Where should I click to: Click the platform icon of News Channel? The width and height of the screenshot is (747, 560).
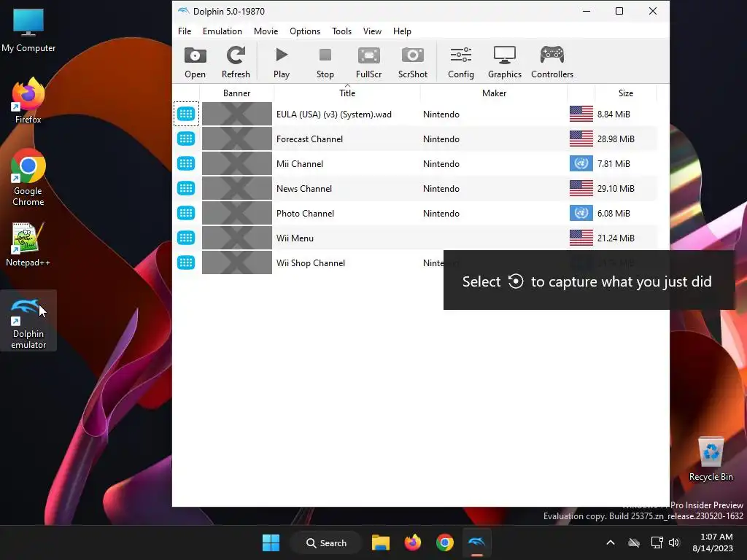click(x=186, y=188)
